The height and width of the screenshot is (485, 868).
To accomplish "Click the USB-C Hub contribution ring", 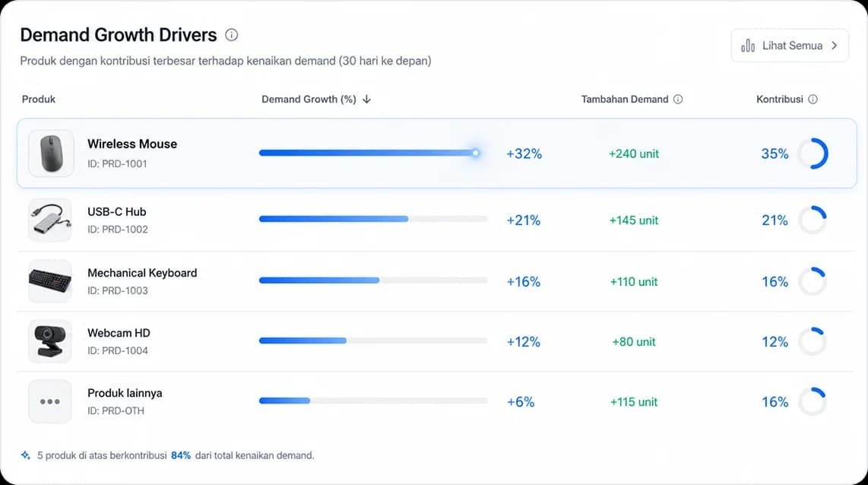I will click(x=813, y=220).
